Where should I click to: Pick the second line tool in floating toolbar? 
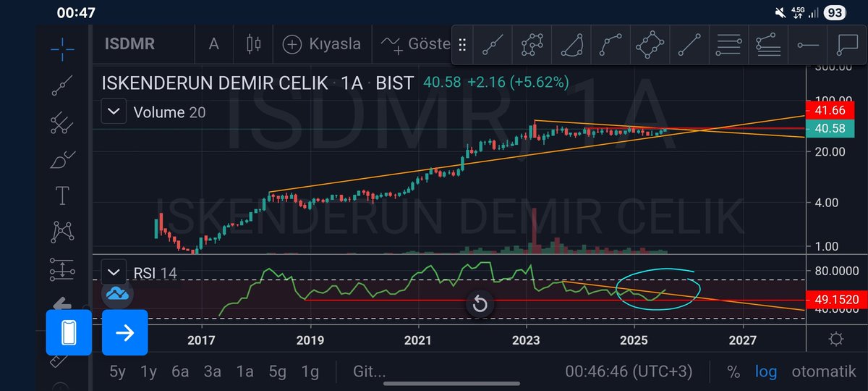pyautogui.click(x=532, y=45)
